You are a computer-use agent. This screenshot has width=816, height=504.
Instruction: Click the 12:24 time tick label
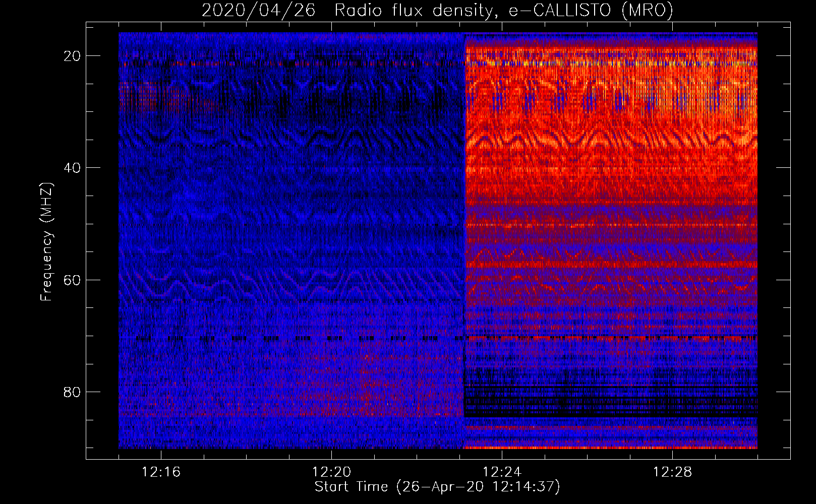click(x=502, y=472)
